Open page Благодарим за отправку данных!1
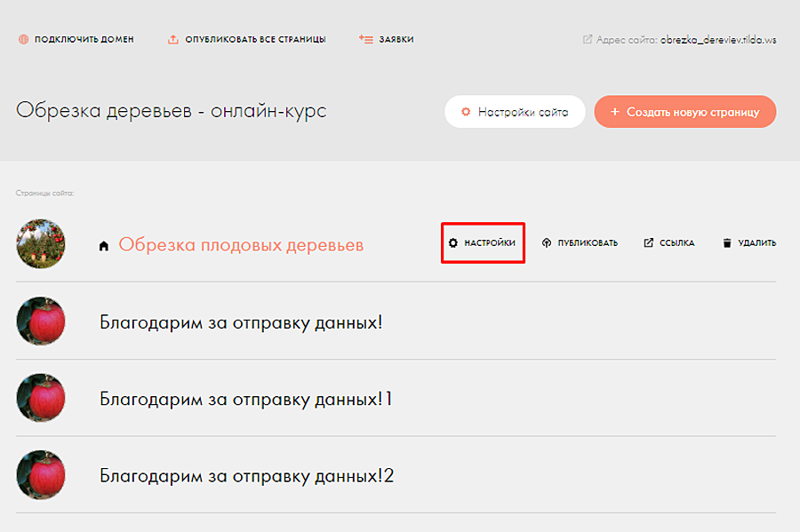 click(246, 399)
